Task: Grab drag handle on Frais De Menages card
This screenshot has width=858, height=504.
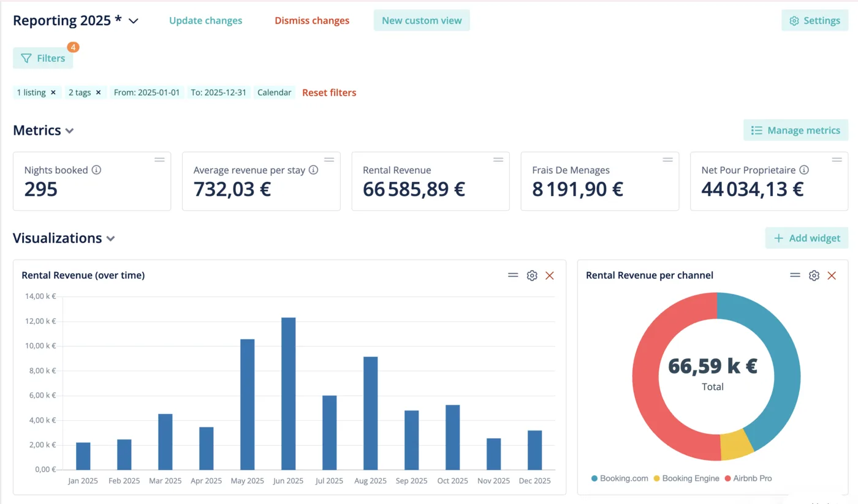Action: (667, 160)
